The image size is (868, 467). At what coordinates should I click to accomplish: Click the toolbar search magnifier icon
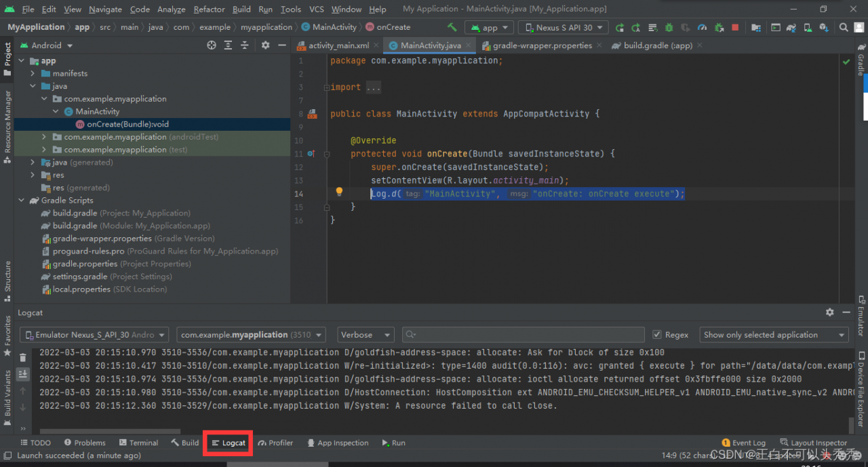click(844, 28)
